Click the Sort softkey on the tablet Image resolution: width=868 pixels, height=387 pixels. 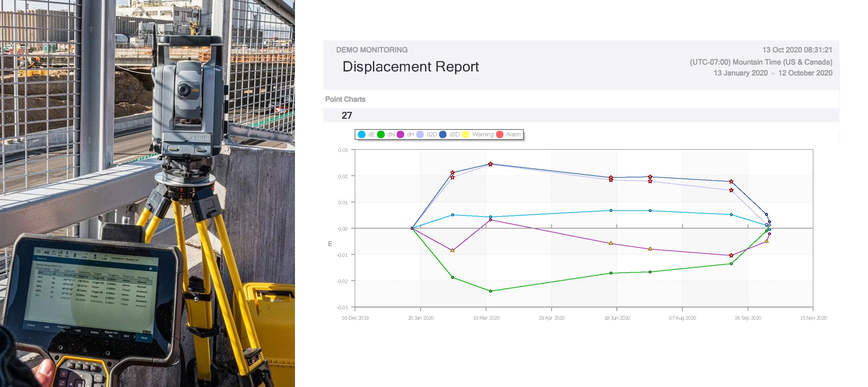coord(127,336)
